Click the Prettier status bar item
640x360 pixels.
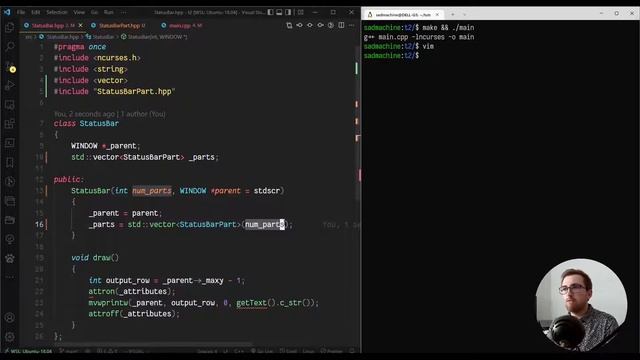331,351
